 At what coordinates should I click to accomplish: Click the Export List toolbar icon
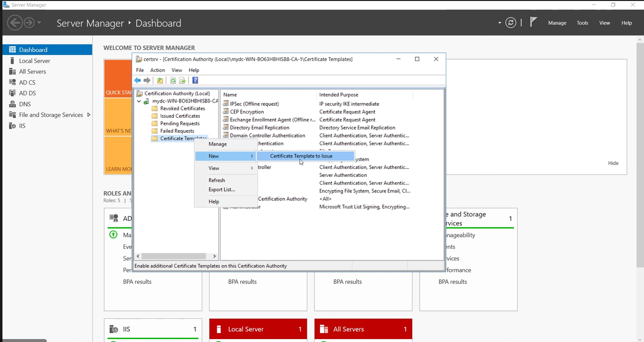click(x=182, y=80)
